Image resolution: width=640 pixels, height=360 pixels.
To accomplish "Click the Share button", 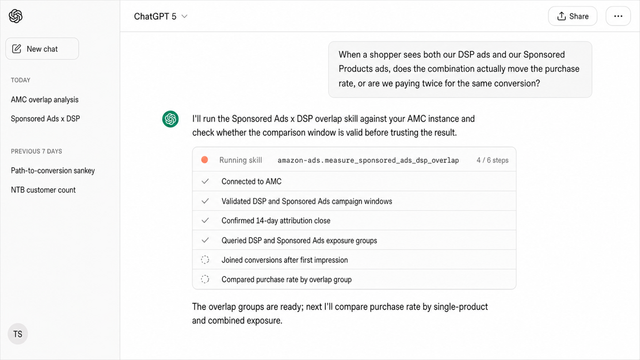I will click(x=573, y=16).
